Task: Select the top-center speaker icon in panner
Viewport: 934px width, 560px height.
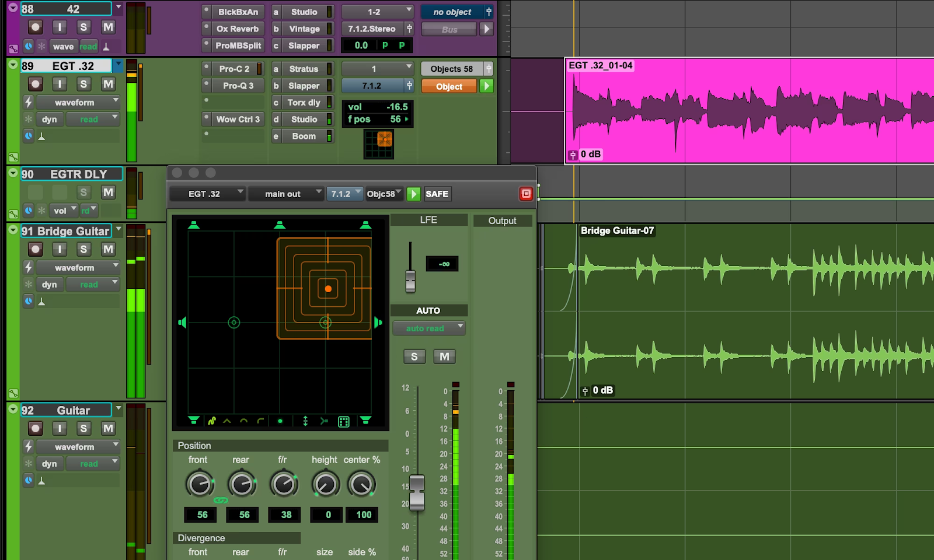Action: pyautogui.click(x=280, y=225)
